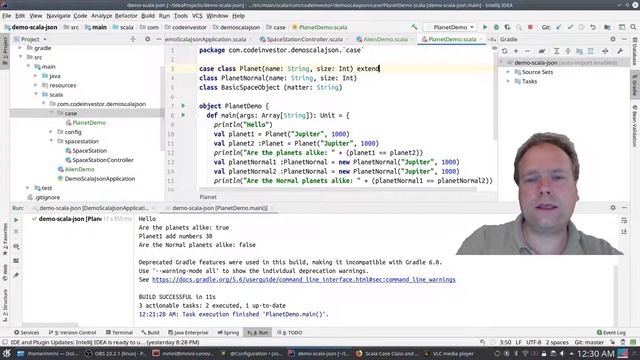The image size is (640, 360).
Task: Click UTF-8 encoding in status bar
Action: [x=533, y=342]
